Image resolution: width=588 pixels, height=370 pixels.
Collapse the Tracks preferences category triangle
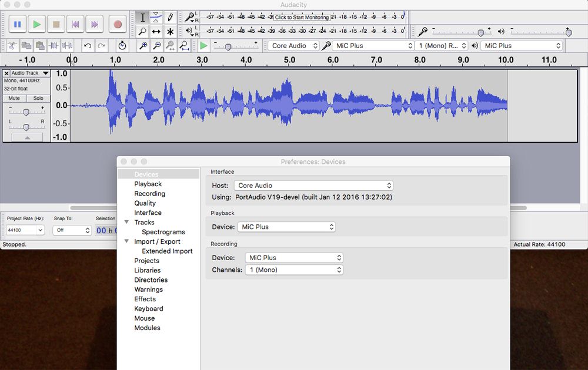pyautogui.click(x=127, y=222)
